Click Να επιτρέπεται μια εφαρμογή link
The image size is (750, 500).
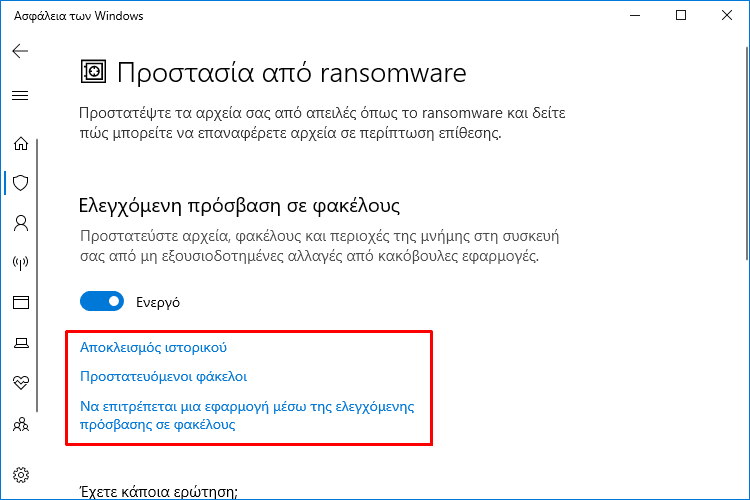(x=247, y=415)
